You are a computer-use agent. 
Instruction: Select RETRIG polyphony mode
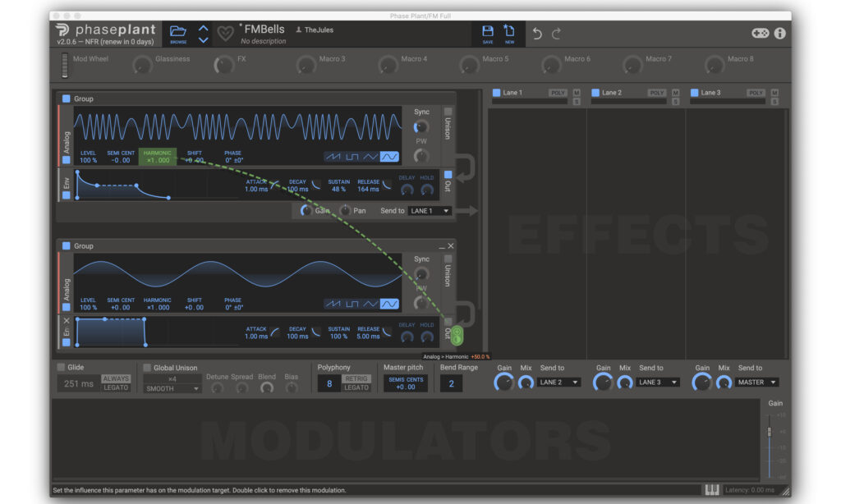pos(356,378)
